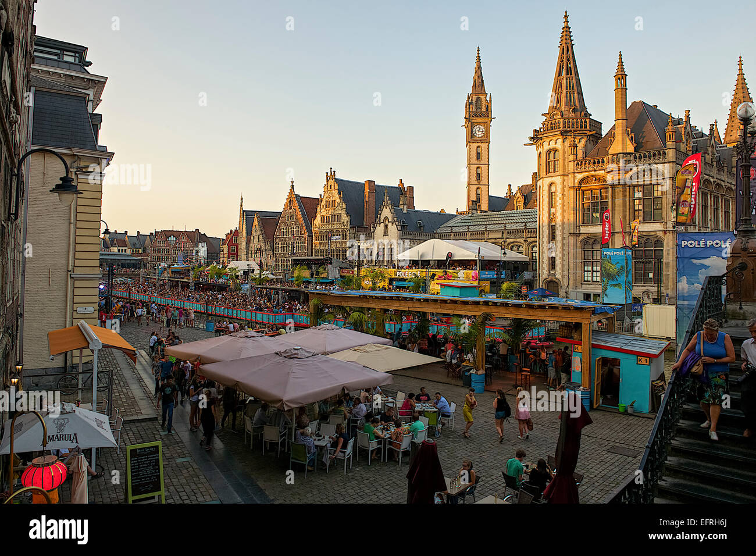Click the orange awning on the yellow building
The height and width of the screenshot is (556, 756).
(91, 341)
